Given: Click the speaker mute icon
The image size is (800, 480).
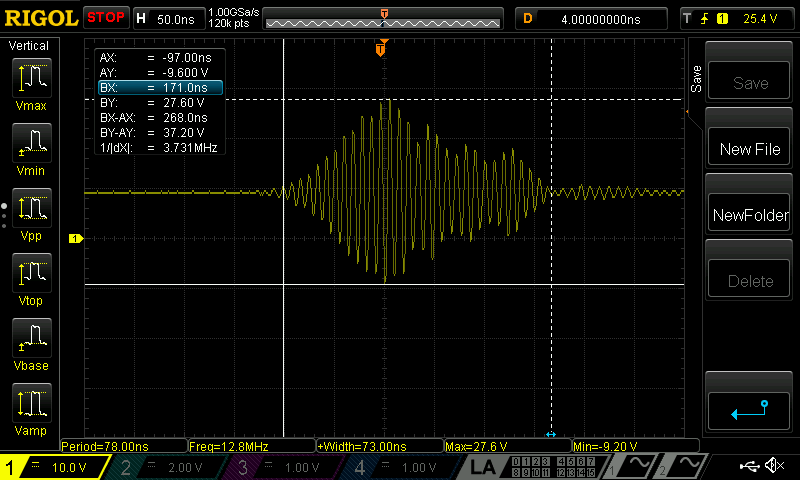Looking at the screenshot, I should tap(773, 466).
